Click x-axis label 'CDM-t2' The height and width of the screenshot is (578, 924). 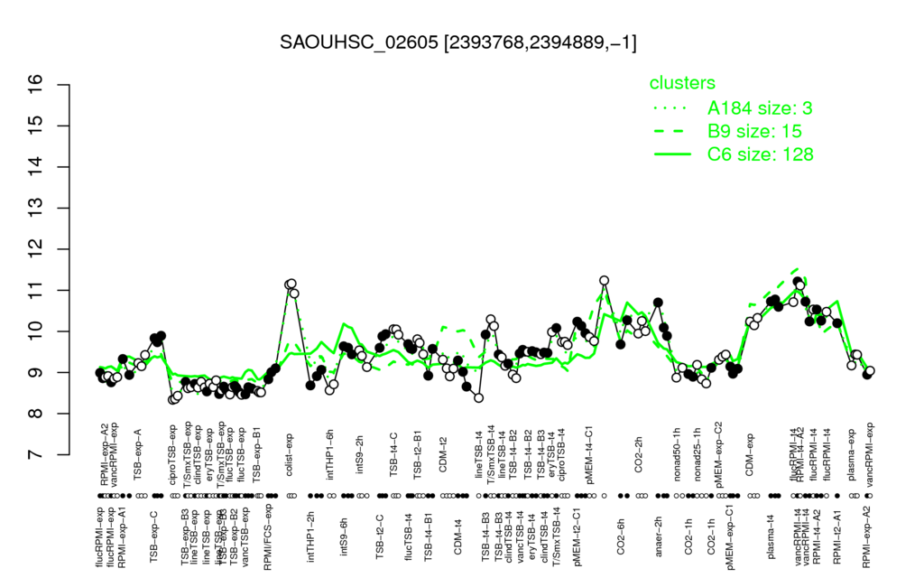444,456
